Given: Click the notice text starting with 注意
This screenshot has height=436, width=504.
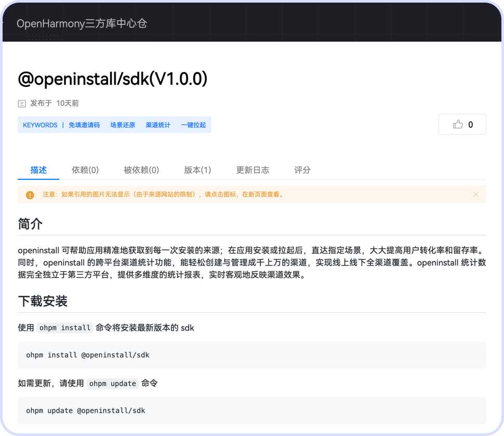Looking at the screenshot, I should [164, 194].
